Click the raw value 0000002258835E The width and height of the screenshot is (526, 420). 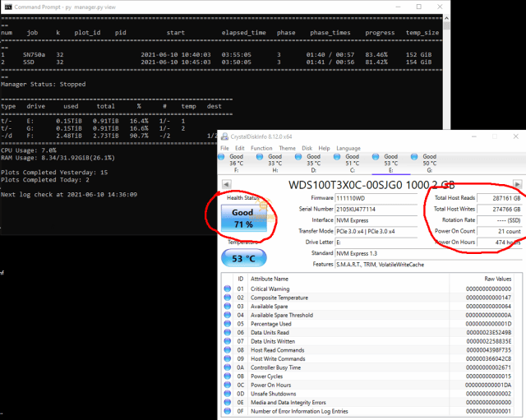coord(488,341)
